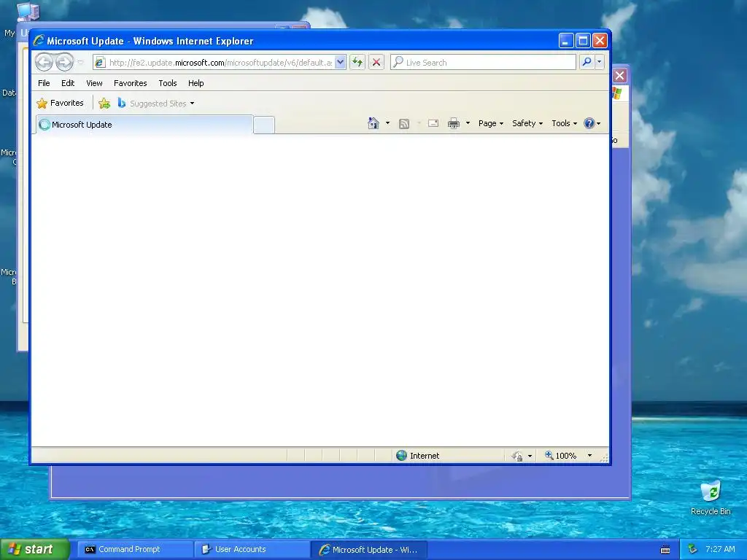The height and width of the screenshot is (560, 747).
Task: Close the window behind Internet Explorer
Action: coord(620,75)
